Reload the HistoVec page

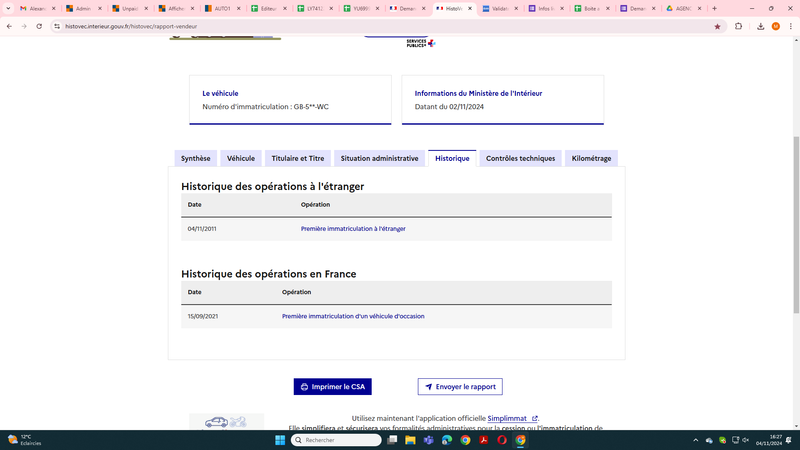pos(39,26)
